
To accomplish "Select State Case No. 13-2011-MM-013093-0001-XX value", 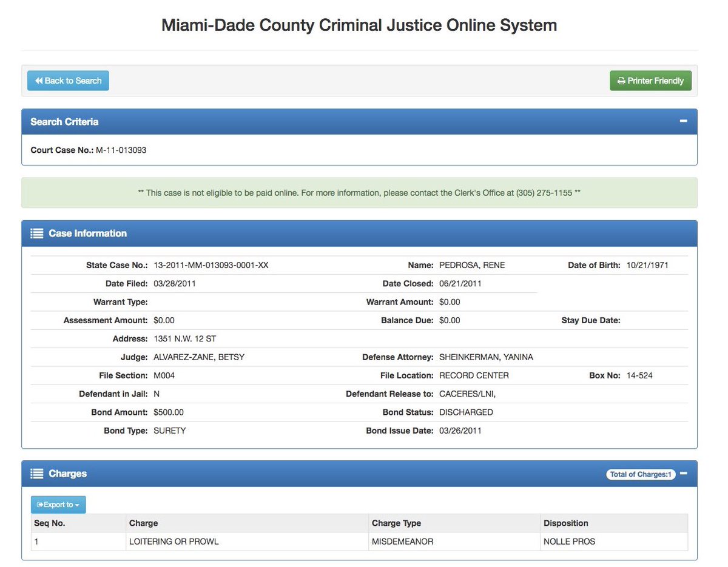I will coord(211,265).
